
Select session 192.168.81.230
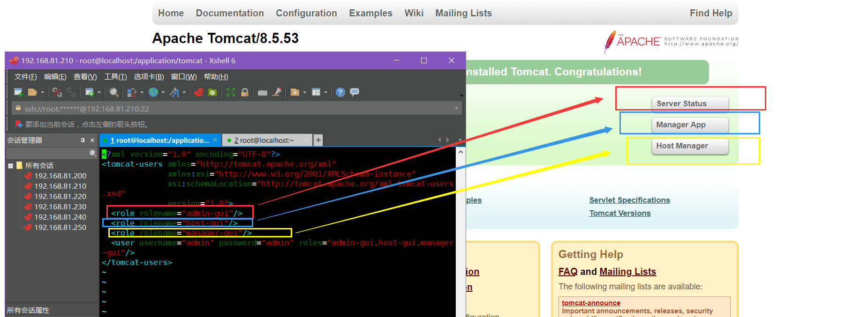click(60, 207)
